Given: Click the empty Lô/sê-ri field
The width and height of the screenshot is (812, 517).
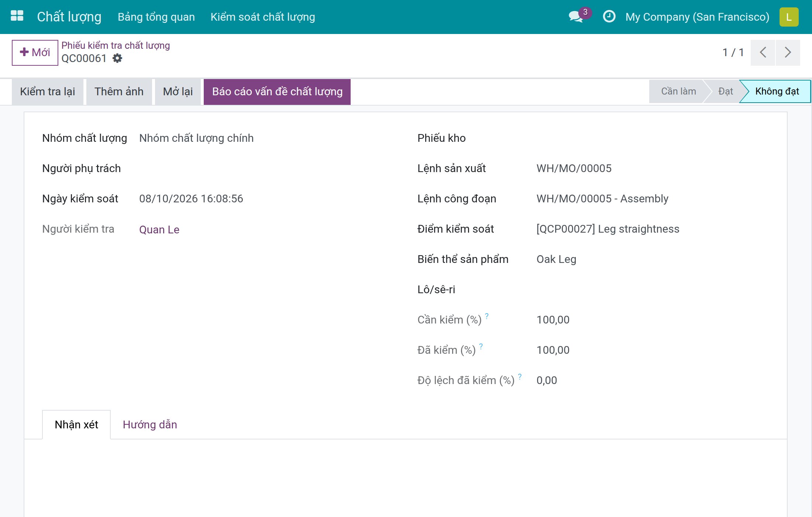Looking at the screenshot, I should tap(653, 290).
